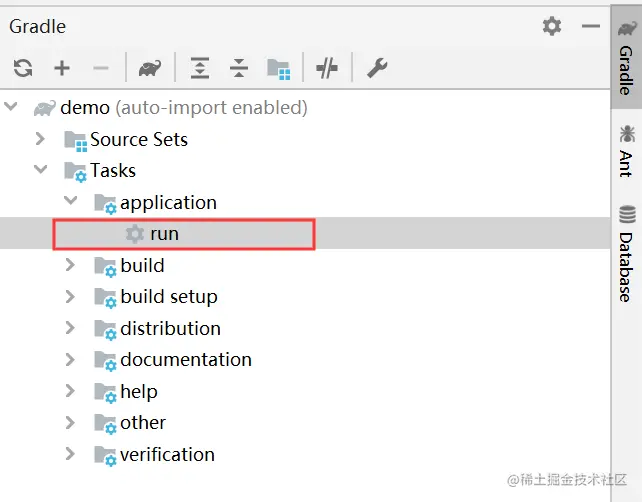
Task: Expand the build task group
Action: click(x=70, y=265)
